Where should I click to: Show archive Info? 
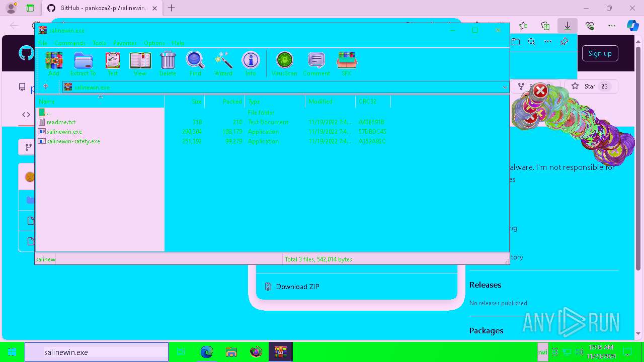251,64
